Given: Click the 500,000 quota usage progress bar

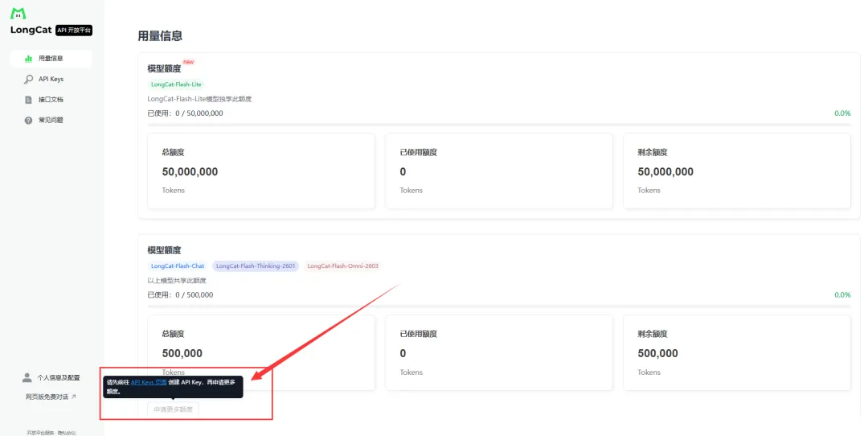Looking at the screenshot, I should [499, 306].
